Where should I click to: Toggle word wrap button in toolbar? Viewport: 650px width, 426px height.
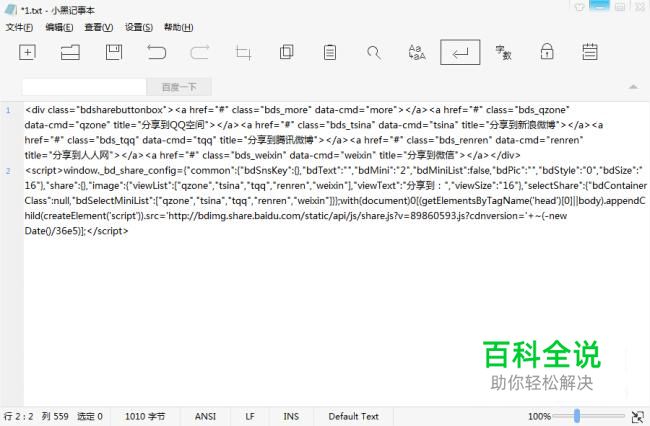[x=460, y=52]
